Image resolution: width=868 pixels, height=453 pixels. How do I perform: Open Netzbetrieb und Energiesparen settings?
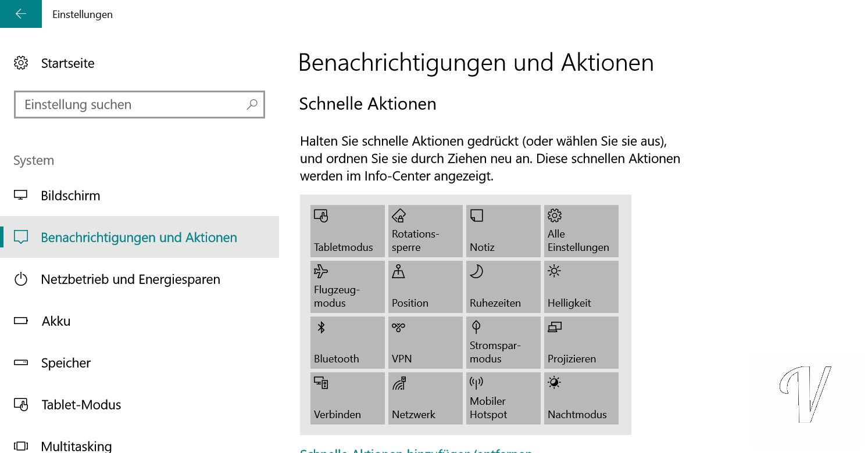pos(130,279)
